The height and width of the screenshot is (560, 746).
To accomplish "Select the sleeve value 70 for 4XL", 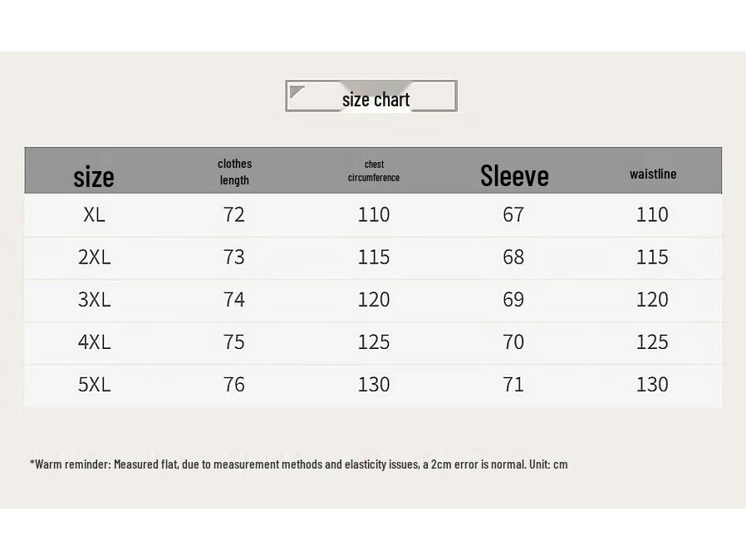I will point(513,341).
